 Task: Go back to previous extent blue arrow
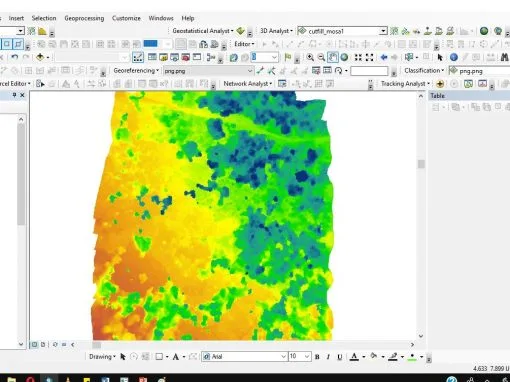pyautogui.click(x=384, y=57)
